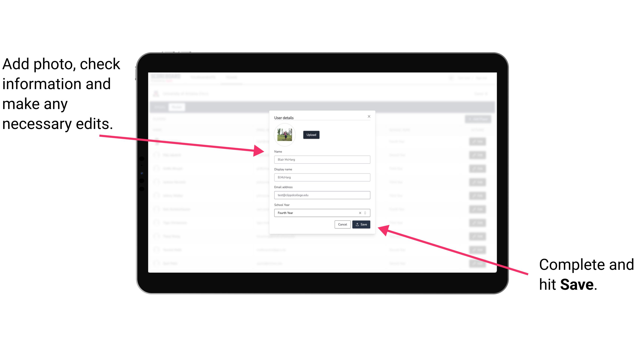Select the Display name field
This screenshot has height=346, width=644.
click(x=321, y=177)
